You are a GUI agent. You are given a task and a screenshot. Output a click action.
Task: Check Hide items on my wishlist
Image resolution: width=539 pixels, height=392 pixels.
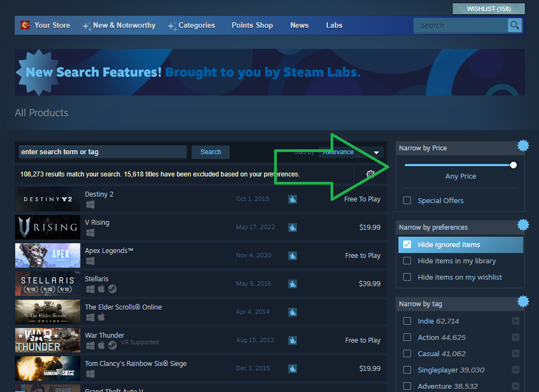click(x=407, y=277)
